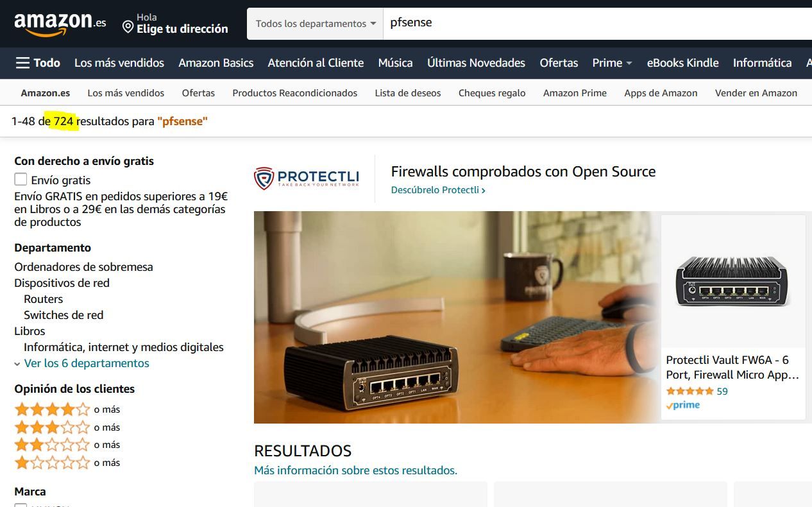Open Más información sobre estos resultados
Screen dimensions: 812x507
pos(355,470)
